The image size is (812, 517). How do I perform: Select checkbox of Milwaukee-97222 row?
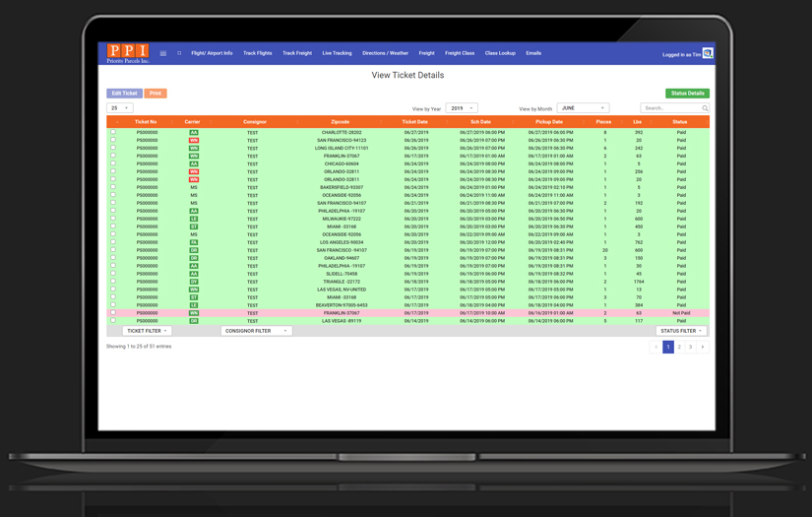(x=113, y=218)
